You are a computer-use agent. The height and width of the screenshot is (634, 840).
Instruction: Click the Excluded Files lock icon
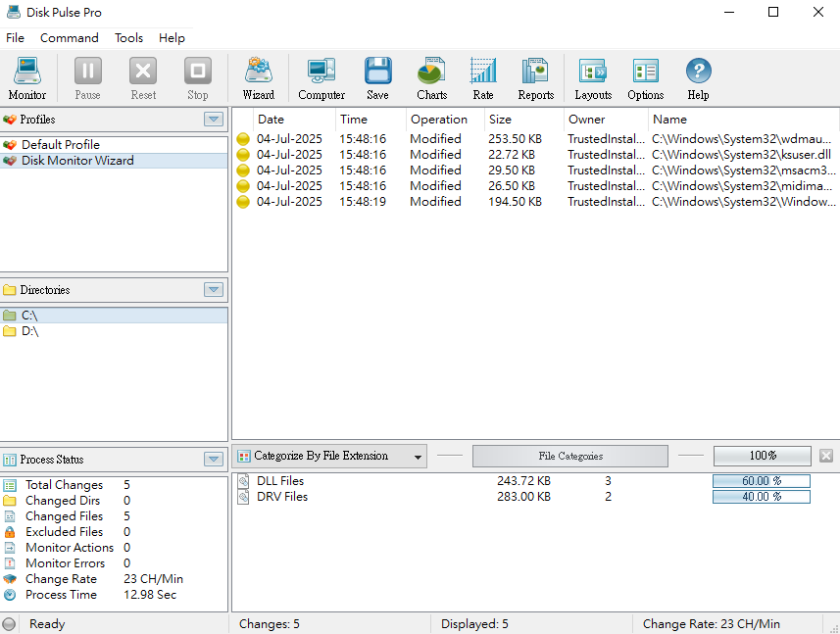[10, 532]
